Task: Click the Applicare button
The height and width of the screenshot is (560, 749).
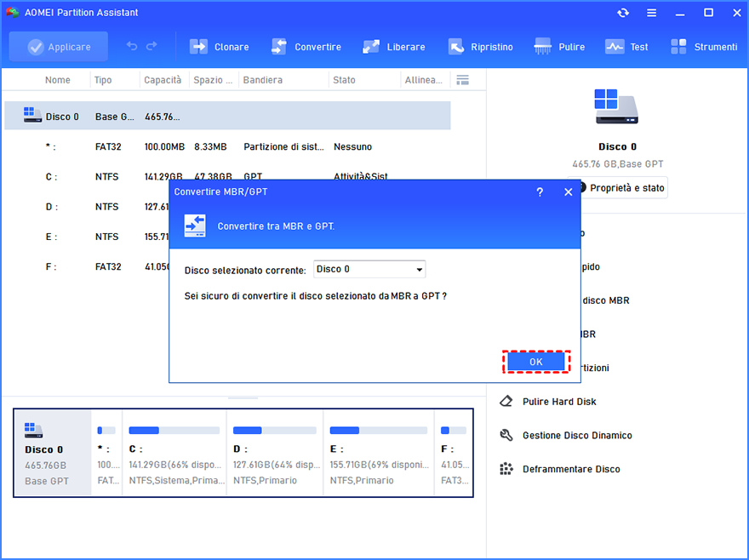Action: tap(58, 47)
